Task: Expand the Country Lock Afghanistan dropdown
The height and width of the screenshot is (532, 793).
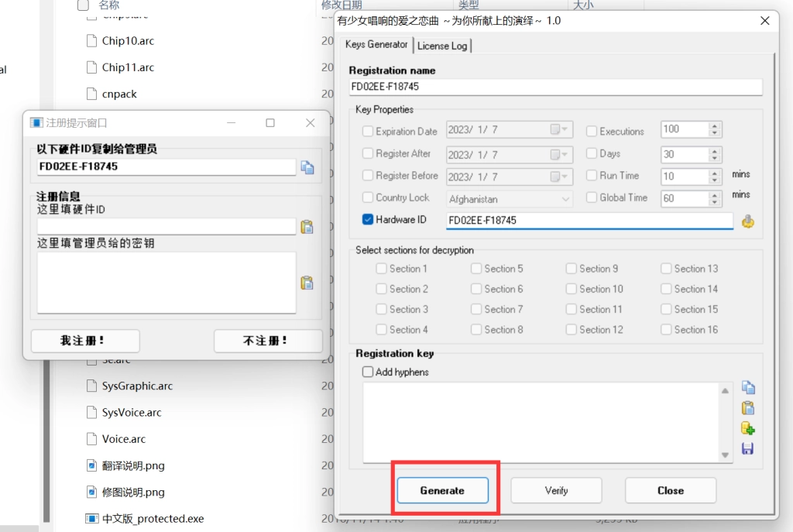Action: [565, 199]
